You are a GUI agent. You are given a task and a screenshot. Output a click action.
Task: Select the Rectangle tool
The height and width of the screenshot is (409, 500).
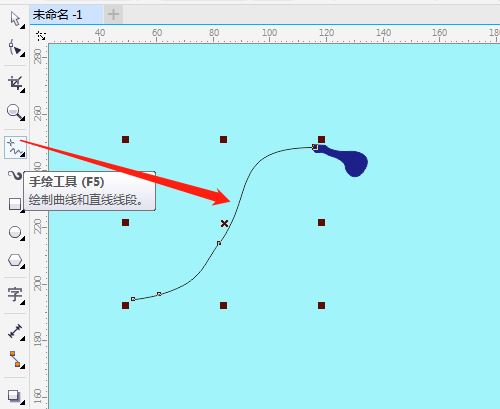(x=15, y=204)
